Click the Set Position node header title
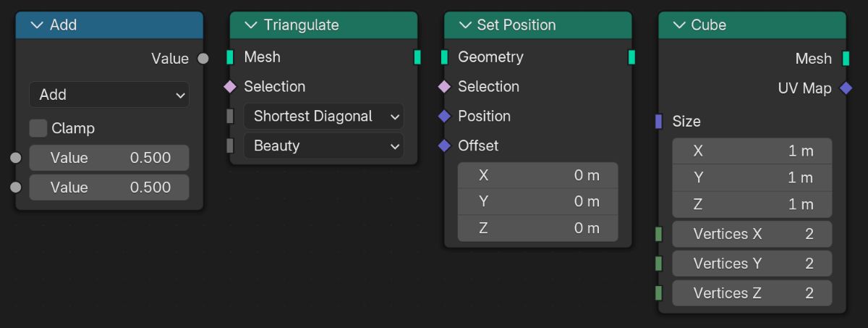868x328 pixels. coord(516,25)
